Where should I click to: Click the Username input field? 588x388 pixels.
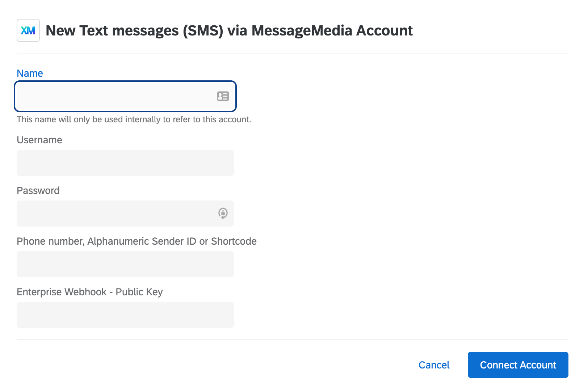[125, 163]
